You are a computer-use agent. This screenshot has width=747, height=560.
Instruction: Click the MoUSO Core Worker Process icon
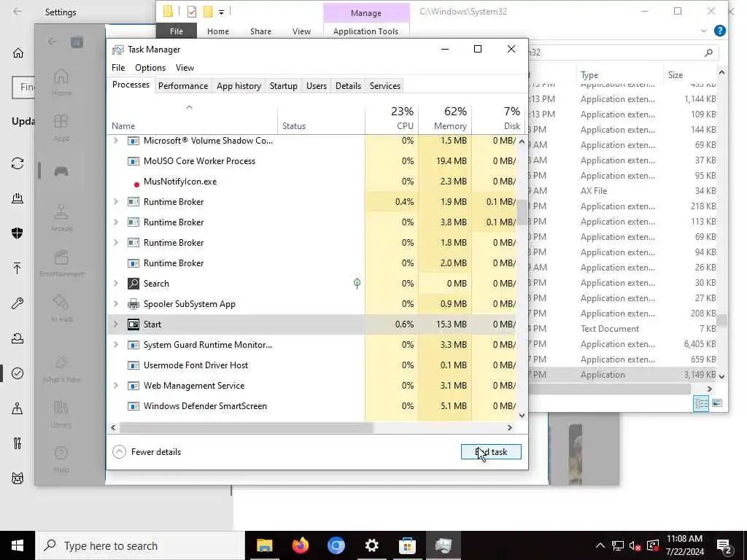pos(133,161)
